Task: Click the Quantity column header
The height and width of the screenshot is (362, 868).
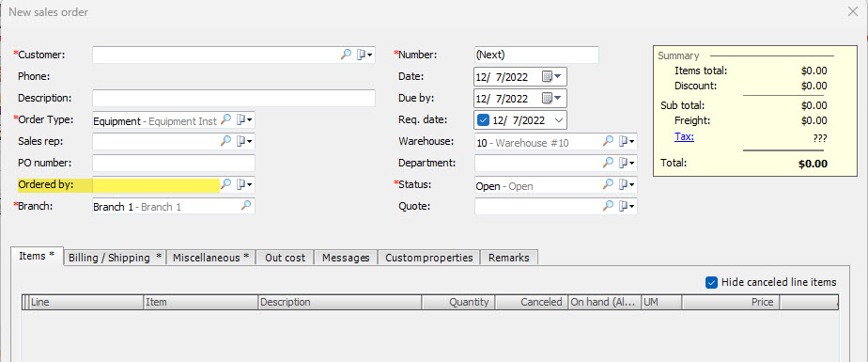Action: [x=458, y=302]
